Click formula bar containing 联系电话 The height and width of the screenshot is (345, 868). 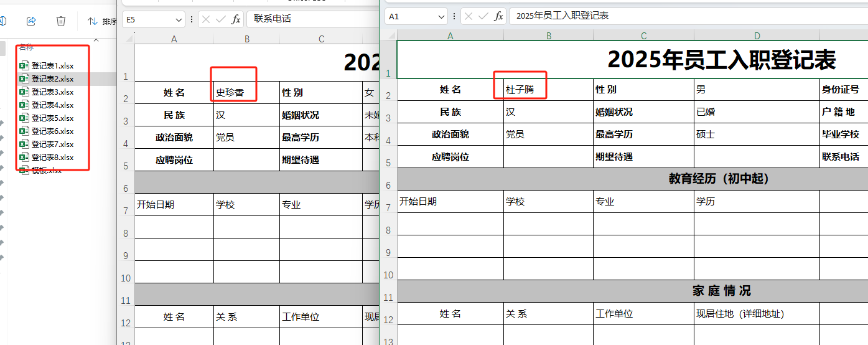[313, 19]
